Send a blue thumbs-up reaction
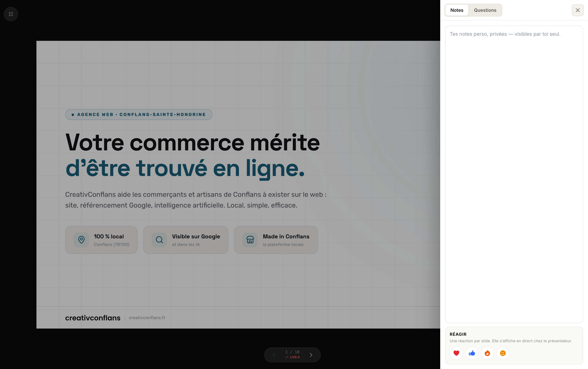Image resolution: width=588 pixels, height=369 pixels. [472, 353]
